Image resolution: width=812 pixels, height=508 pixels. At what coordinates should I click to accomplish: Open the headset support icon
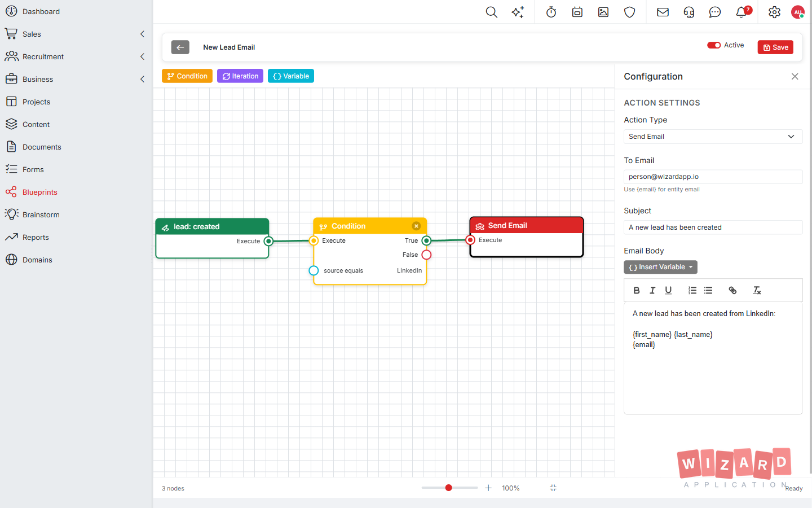pyautogui.click(x=689, y=12)
